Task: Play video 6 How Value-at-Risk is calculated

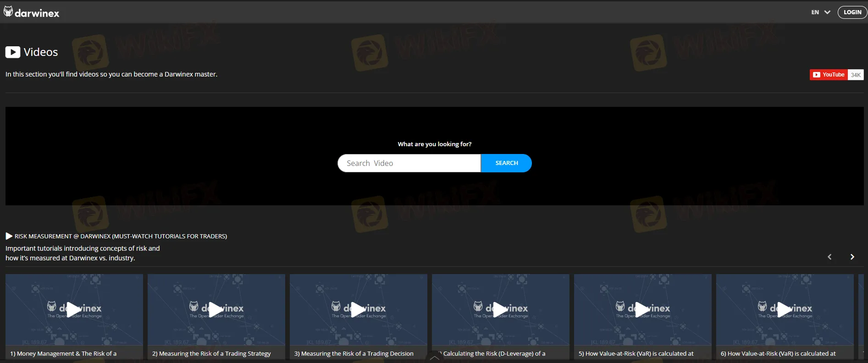Action: 785,309
